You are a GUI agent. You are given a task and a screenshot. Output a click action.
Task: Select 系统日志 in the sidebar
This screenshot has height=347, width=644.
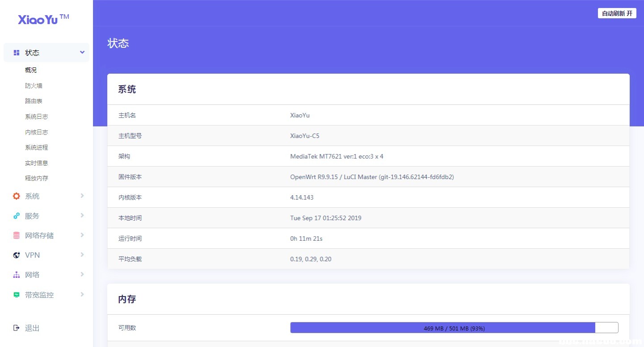coord(37,117)
